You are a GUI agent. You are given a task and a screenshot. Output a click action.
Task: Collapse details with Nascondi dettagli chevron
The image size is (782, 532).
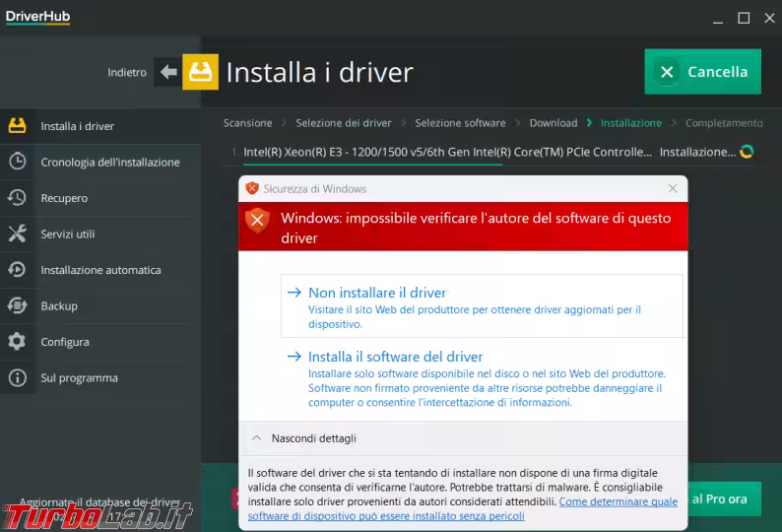[x=257, y=438]
